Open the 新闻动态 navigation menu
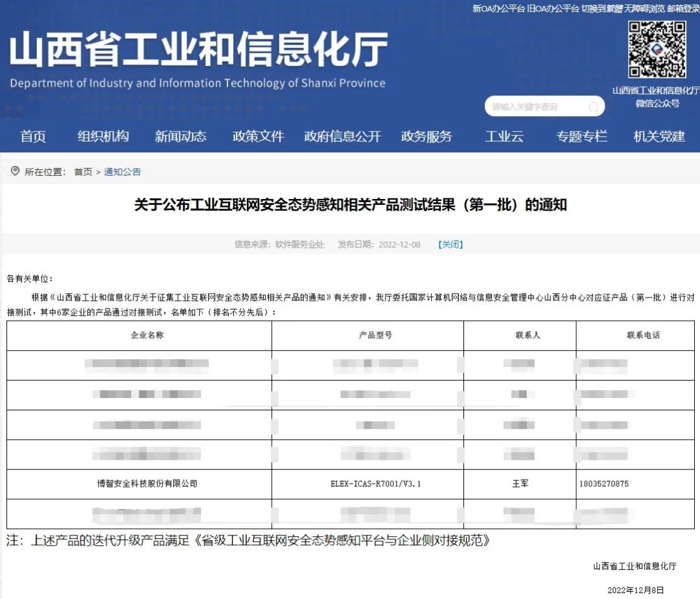 pyautogui.click(x=180, y=136)
